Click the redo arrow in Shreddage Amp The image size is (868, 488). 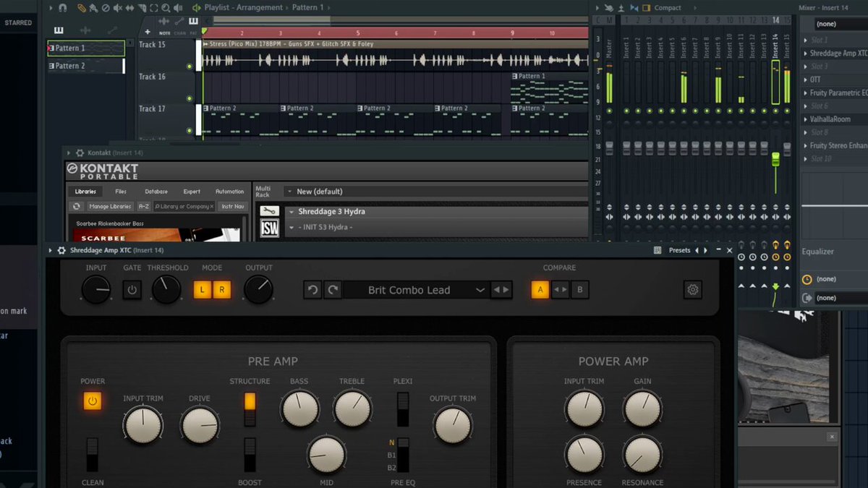(333, 290)
